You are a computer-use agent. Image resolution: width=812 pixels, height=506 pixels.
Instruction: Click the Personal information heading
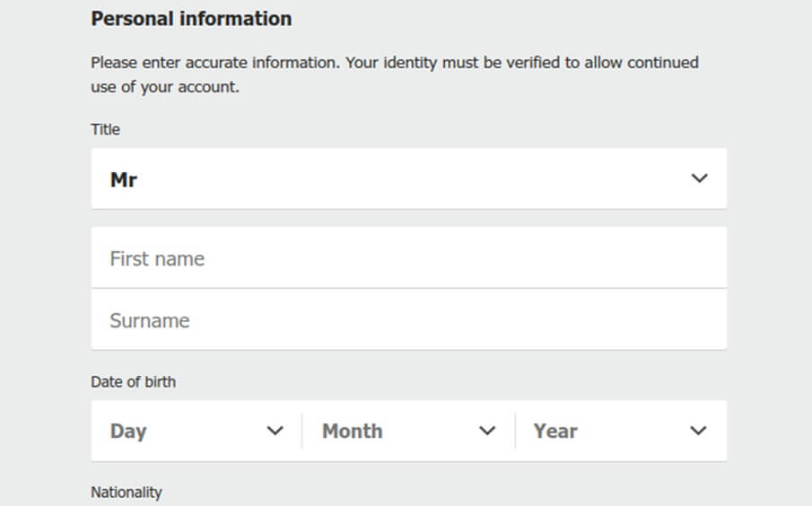coord(191,19)
